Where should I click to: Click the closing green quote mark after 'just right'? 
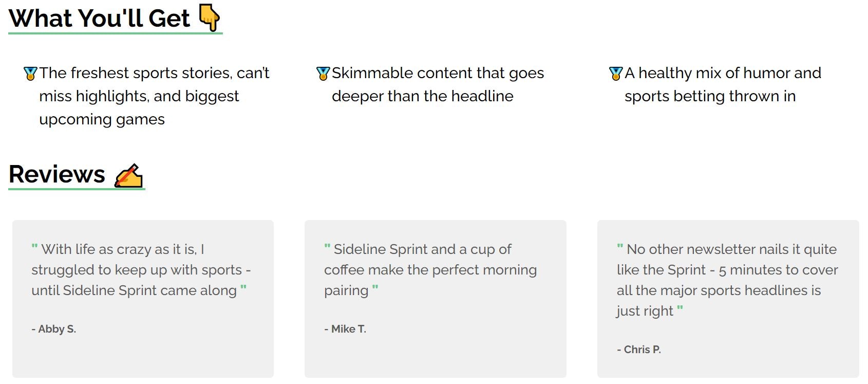[x=680, y=308]
